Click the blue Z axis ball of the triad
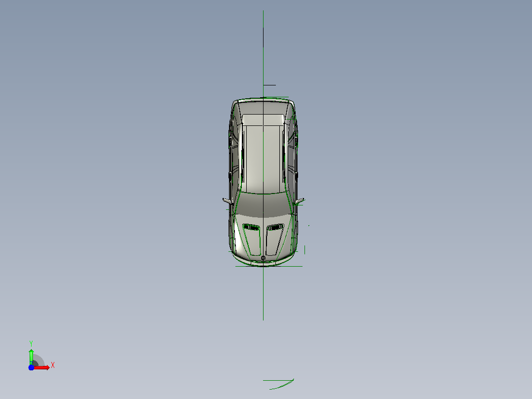The width and height of the screenshot is (532, 399). [31, 368]
